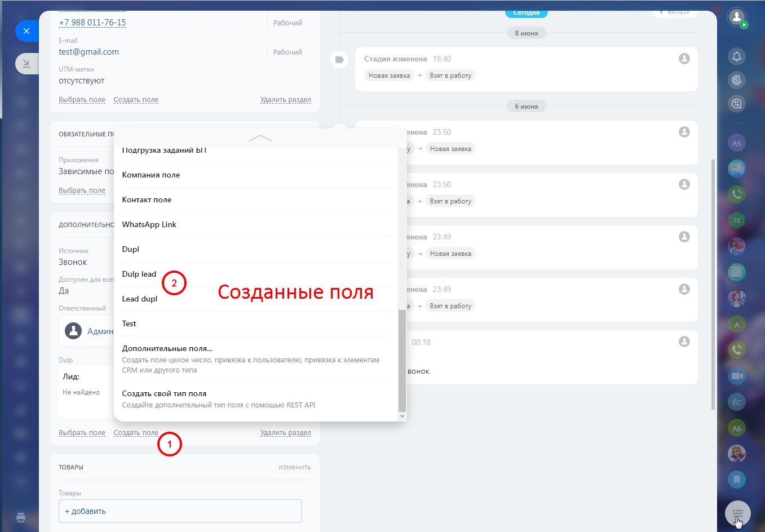Click the round list menu button bottom right
765x532 pixels.
[x=737, y=513]
